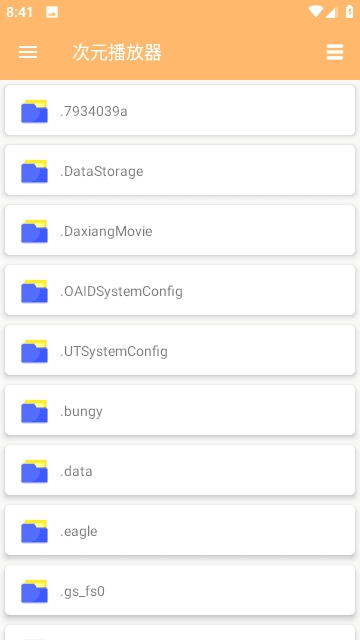The image size is (360, 640).
Task: Tap the image notification status icon
Action: [52, 12]
